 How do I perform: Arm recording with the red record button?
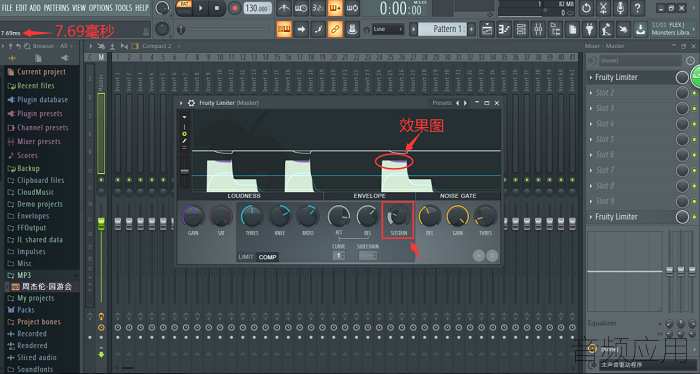coord(234,8)
